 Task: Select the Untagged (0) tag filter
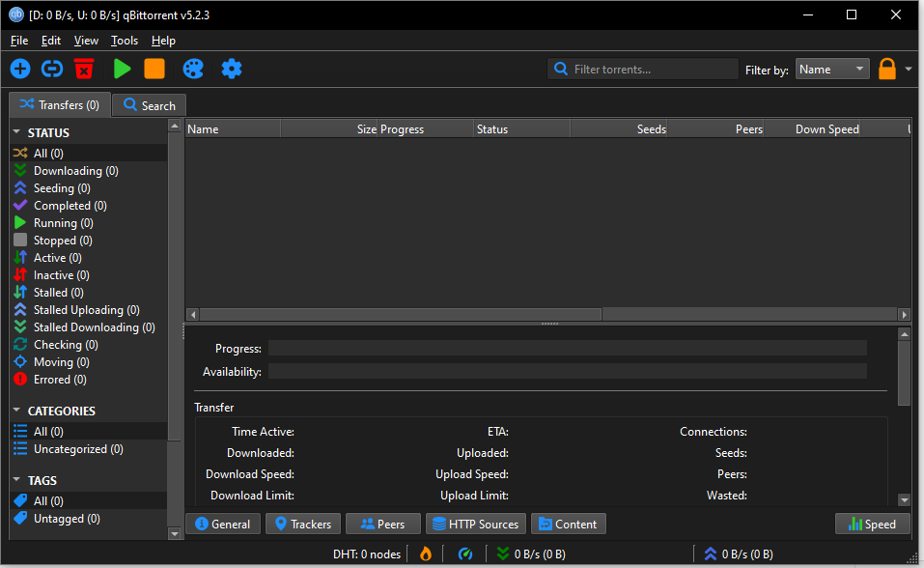point(89,519)
